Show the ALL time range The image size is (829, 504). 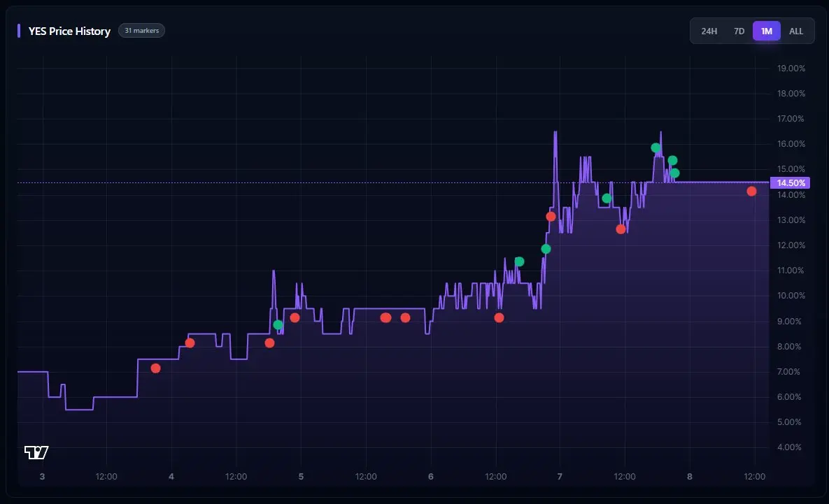[x=795, y=31]
